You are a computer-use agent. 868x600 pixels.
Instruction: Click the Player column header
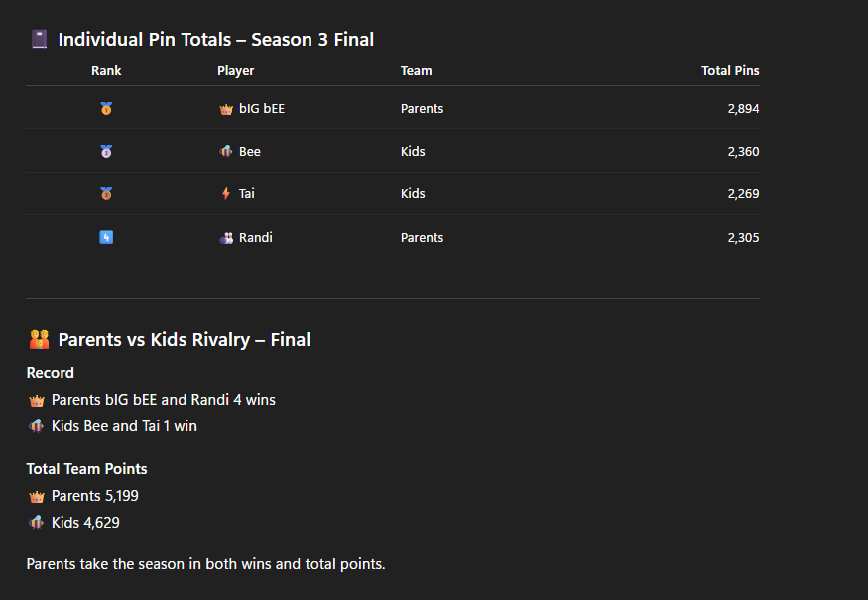pyautogui.click(x=235, y=71)
